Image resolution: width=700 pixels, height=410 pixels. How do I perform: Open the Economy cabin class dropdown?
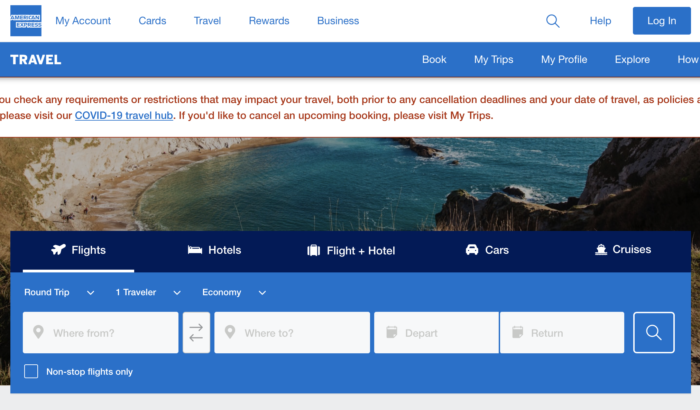234,293
